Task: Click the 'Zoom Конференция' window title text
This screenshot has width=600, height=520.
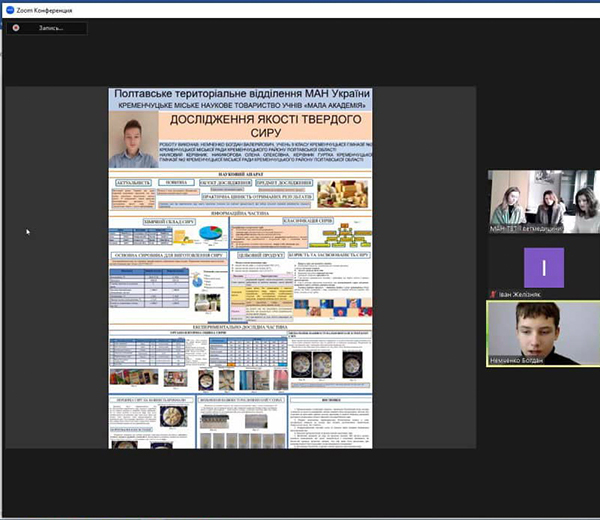Action: coord(44,10)
